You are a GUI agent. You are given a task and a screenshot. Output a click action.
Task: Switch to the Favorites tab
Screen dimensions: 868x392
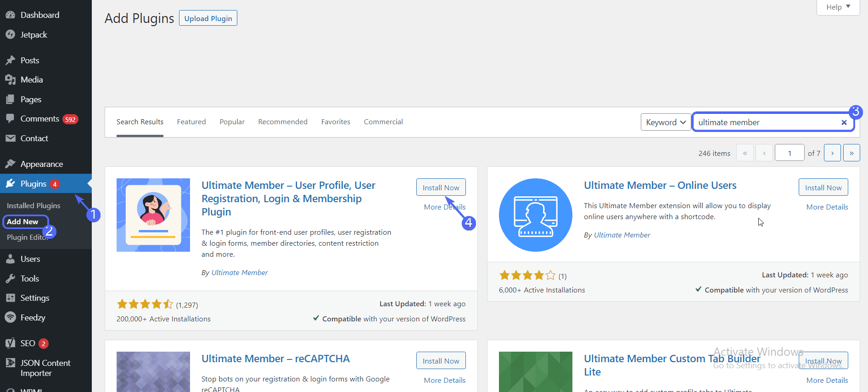coord(336,122)
